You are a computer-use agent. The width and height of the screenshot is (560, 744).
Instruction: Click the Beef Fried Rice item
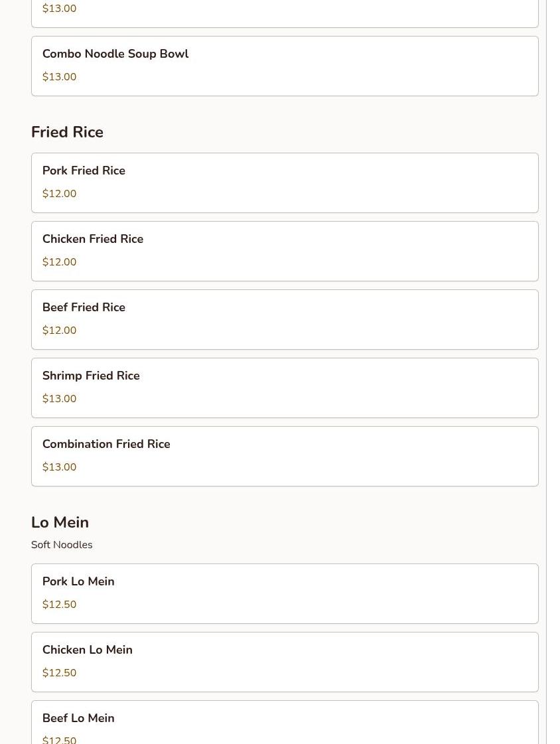(x=284, y=319)
